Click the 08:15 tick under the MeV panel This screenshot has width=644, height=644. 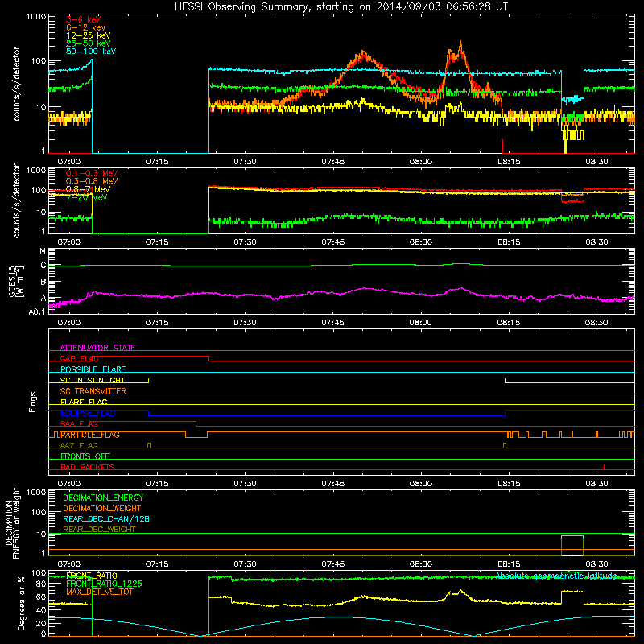[x=509, y=242]
